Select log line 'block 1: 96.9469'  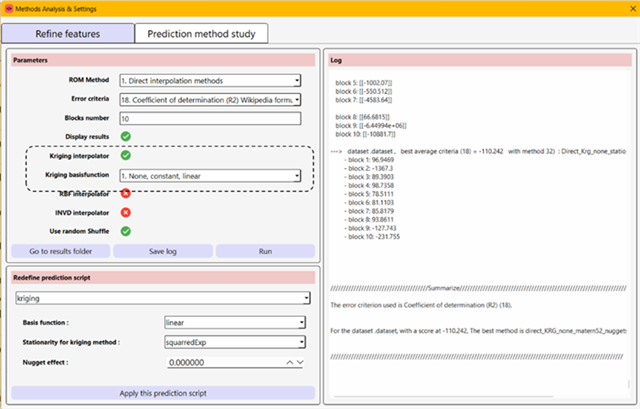coord(369,160)
